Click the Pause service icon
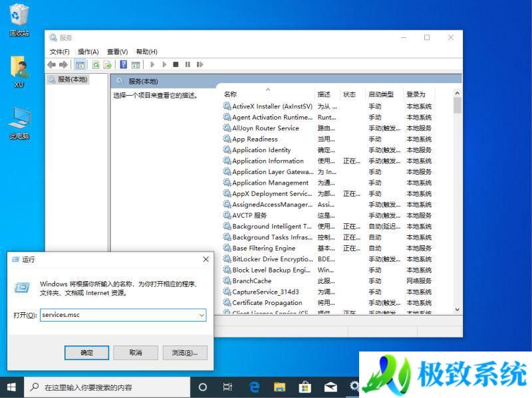532x398 pixels. (x=188, y=64)
